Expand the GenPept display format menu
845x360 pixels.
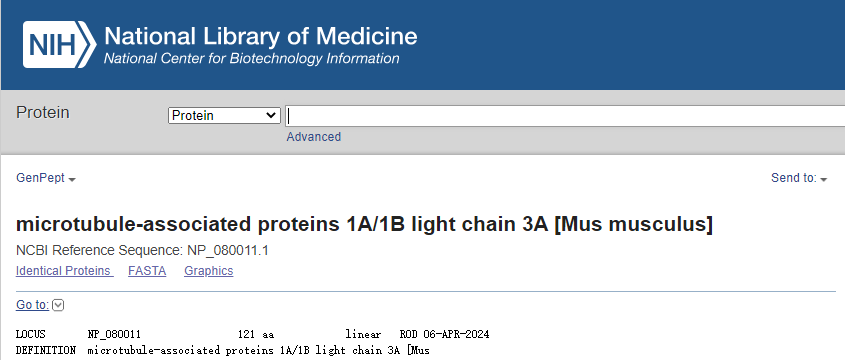point(46,178)
